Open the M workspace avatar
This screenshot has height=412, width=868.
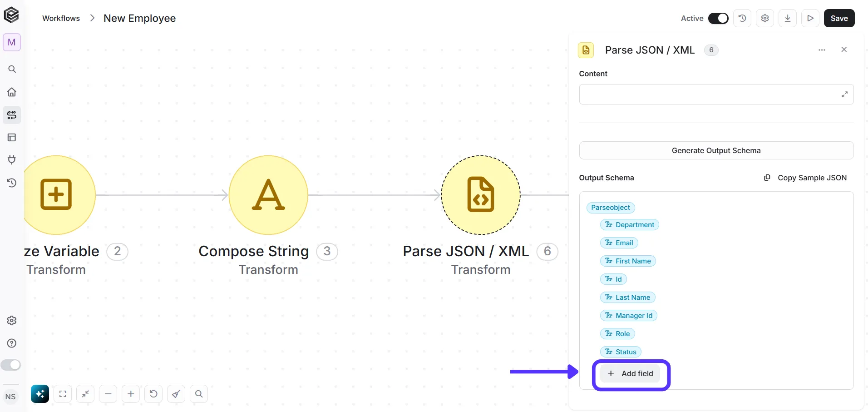tap(12, 42)
